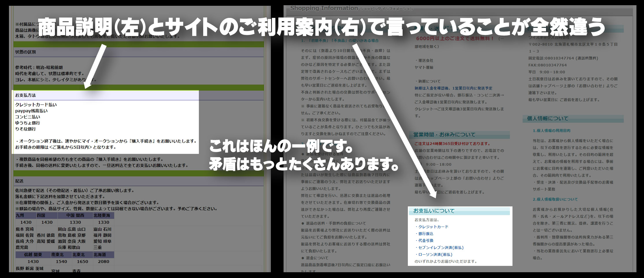The height and width of the screenshot is (278, 644).
Task: Click the FAX:08010347764 line
Action: (x=547, y=65)
